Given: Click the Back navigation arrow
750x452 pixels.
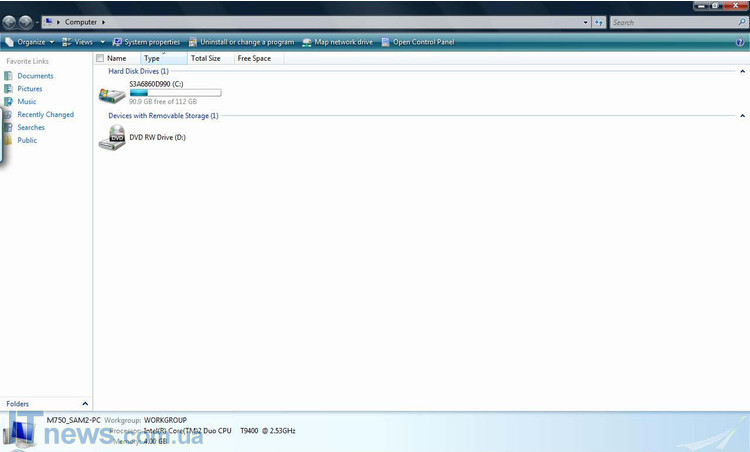Looking at the screenshot, I should [10, 22].
